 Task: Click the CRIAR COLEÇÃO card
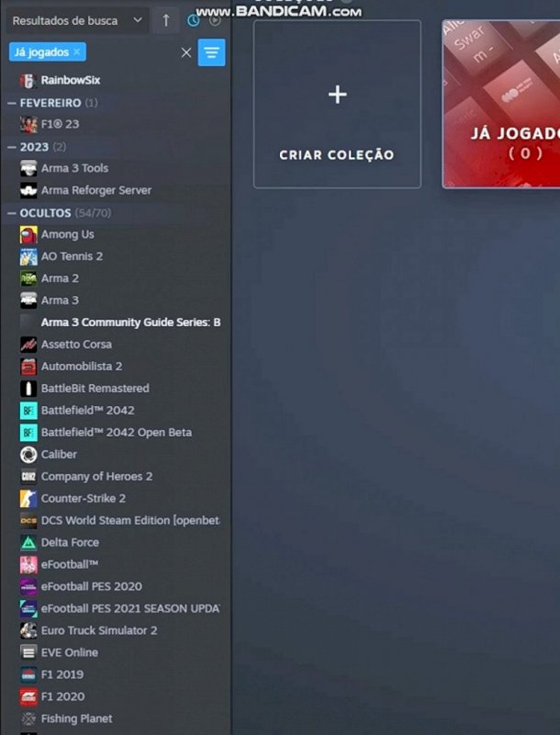(x=337, y=105)
